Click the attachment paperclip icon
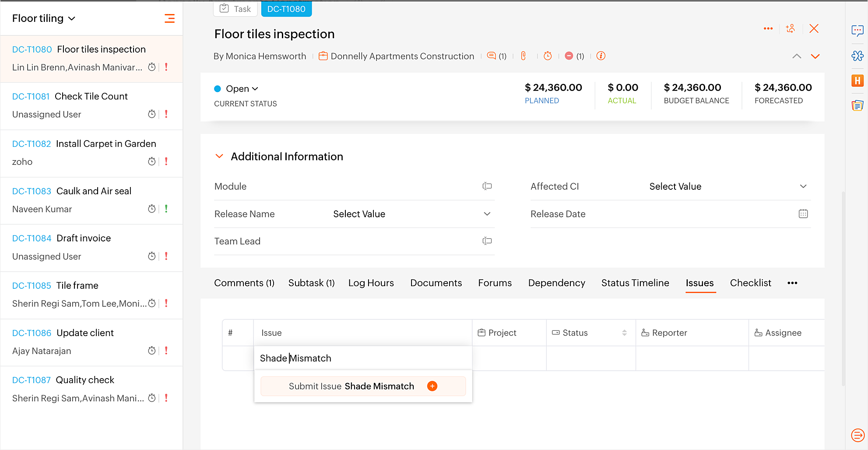 [x=523, y=56]
